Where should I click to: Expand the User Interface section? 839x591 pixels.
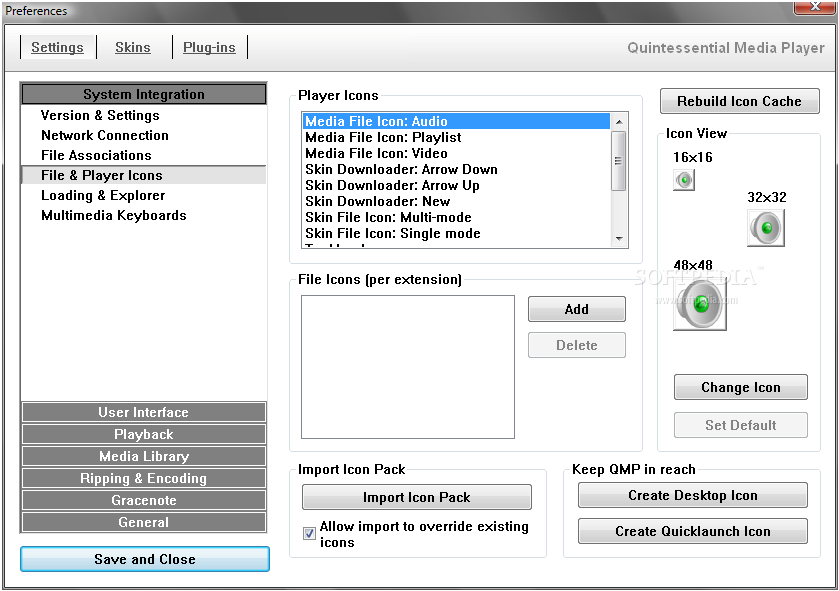click(x=144, y=412)
